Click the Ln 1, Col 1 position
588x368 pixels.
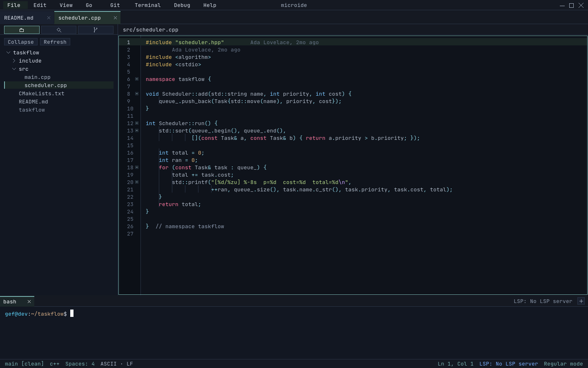(x=456, y=364)
